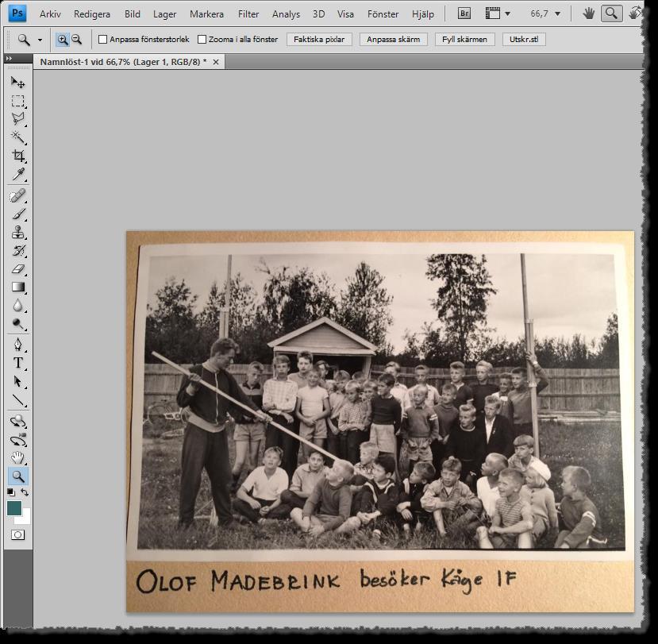Open the Redigera menu

92,14
